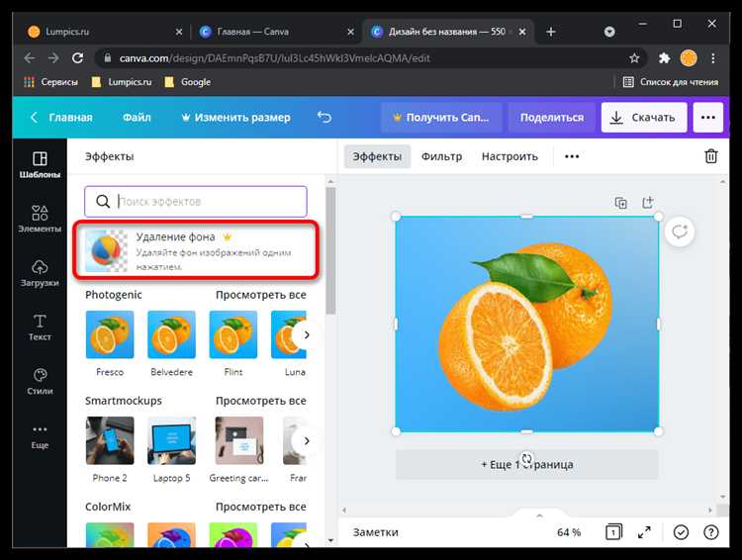Click Изменить размер resize button
The height and width of the screenshot is (560, 742).
pyautogui.click(x=236, y=117)
